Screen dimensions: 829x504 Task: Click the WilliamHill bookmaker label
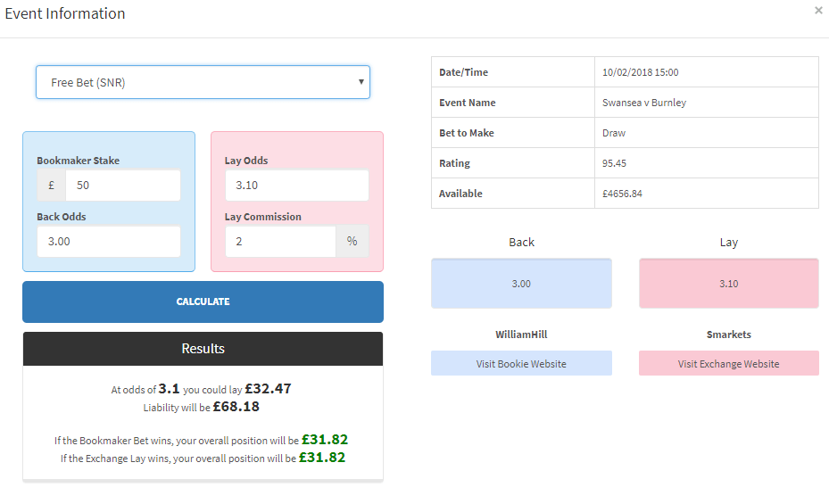click(x=521, y=335)
